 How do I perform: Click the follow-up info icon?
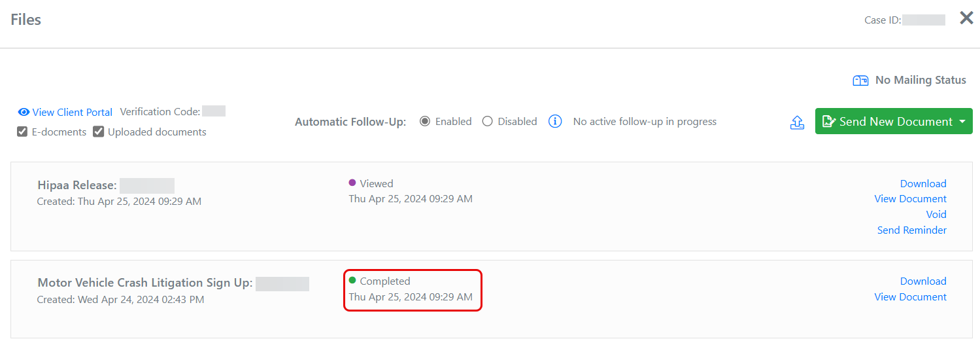point(555,122)
